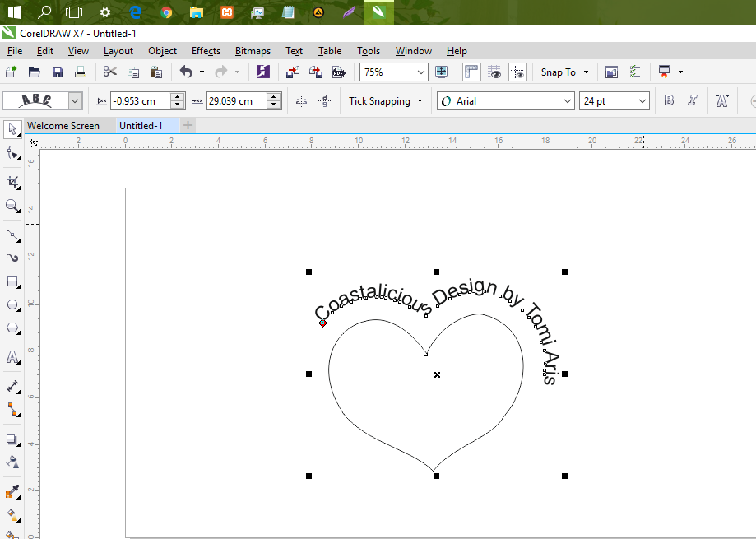Select the Ellipse tool
756x539 pixels.
coord(12,305)
